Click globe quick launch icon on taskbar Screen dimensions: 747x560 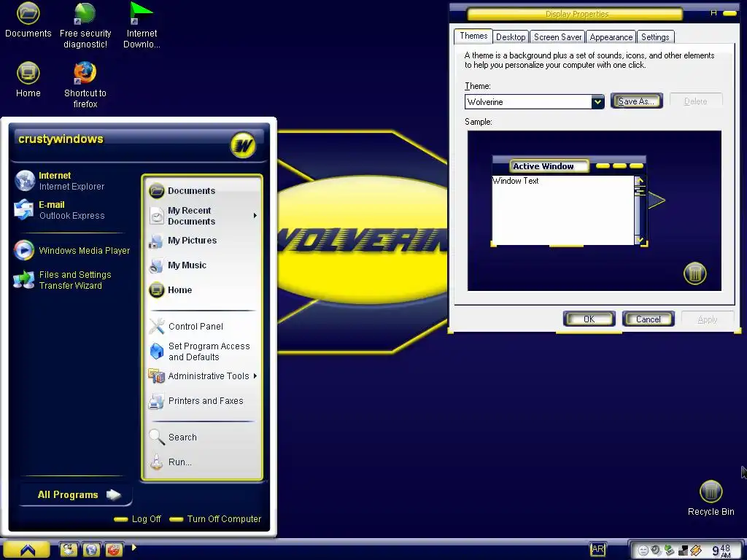91,550
